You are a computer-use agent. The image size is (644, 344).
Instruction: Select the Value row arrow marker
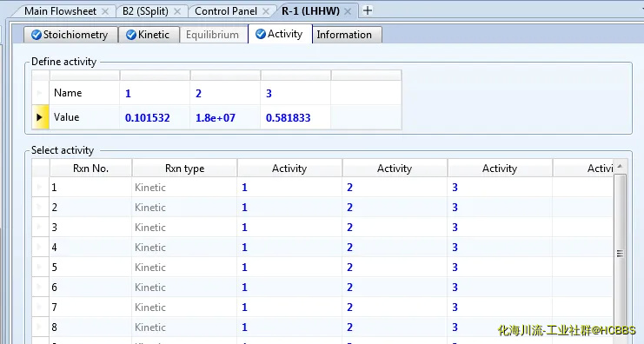pyautogui.click(x=40, y=117)
